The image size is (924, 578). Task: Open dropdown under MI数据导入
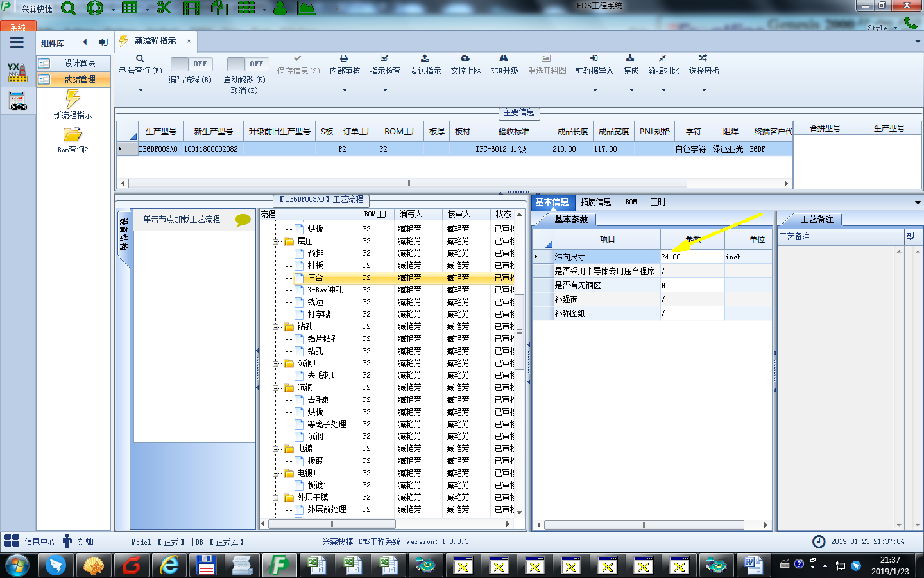594,91
